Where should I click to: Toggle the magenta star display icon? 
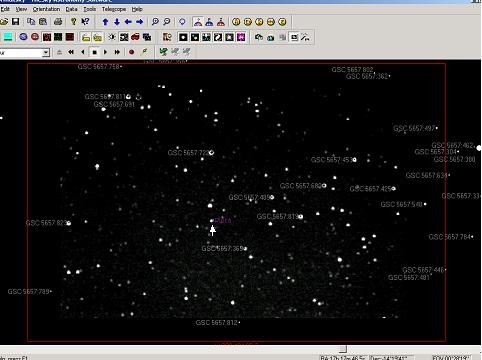tap(241, 37)
